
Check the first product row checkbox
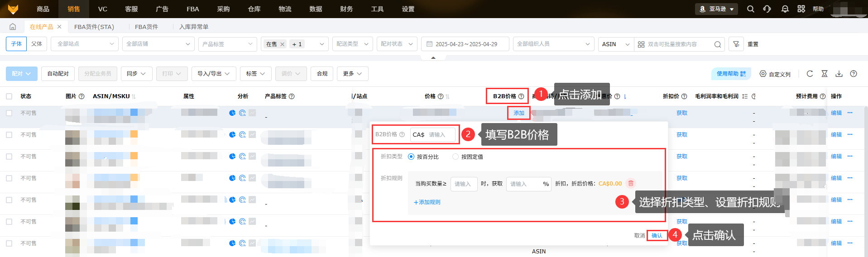(9, 113)
